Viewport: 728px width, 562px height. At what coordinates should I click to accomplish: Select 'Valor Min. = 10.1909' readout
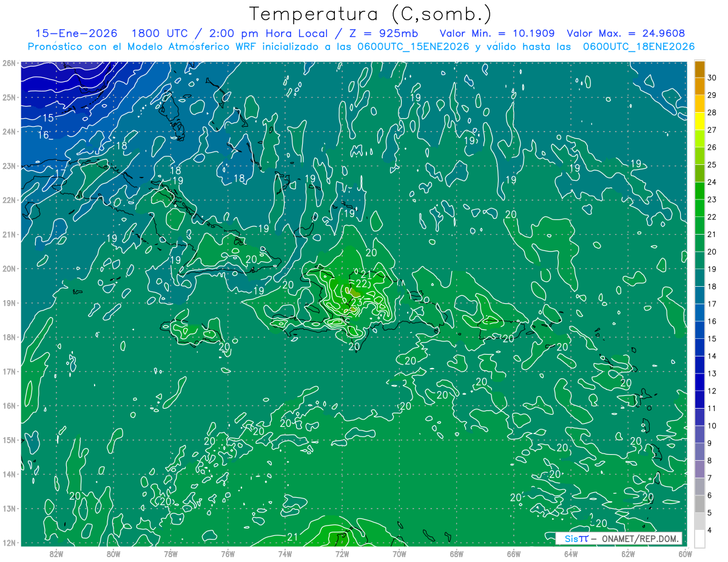pos(497,34)
